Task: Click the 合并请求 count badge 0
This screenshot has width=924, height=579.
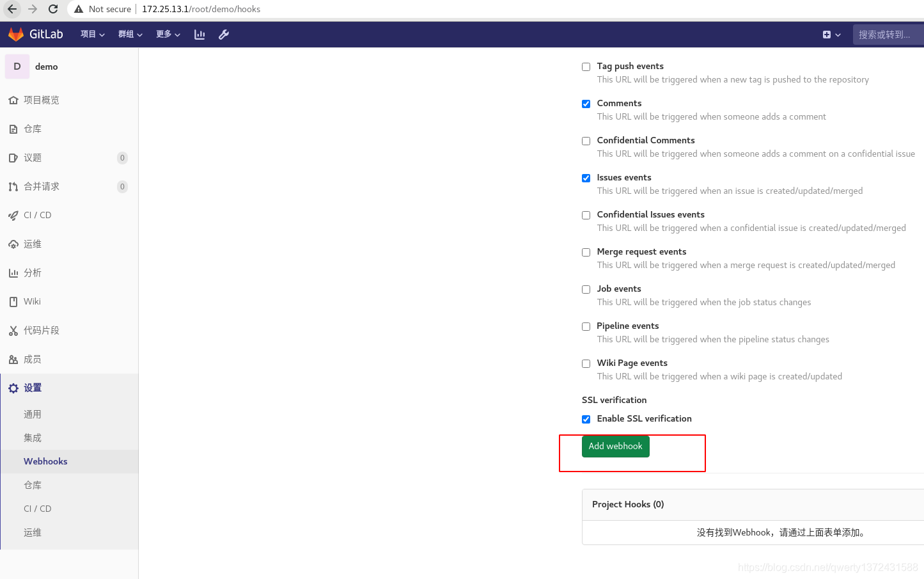Action: 122,187
